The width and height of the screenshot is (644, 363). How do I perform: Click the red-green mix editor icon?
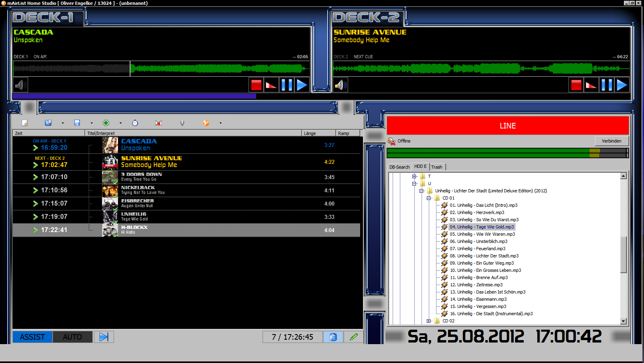159,123
